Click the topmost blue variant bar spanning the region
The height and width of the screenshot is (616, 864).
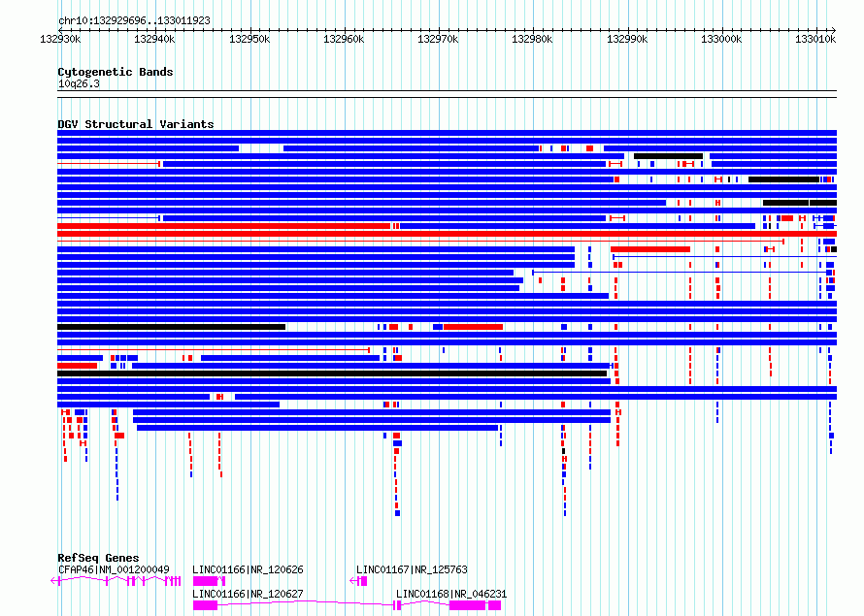coord(447,133)
